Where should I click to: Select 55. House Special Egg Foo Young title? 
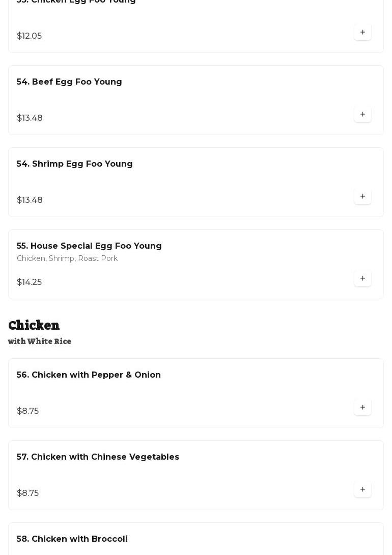(x=89, y=246)
